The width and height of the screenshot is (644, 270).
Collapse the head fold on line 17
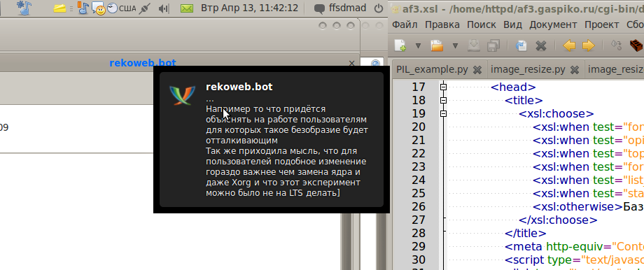click(x=443, y=87)
